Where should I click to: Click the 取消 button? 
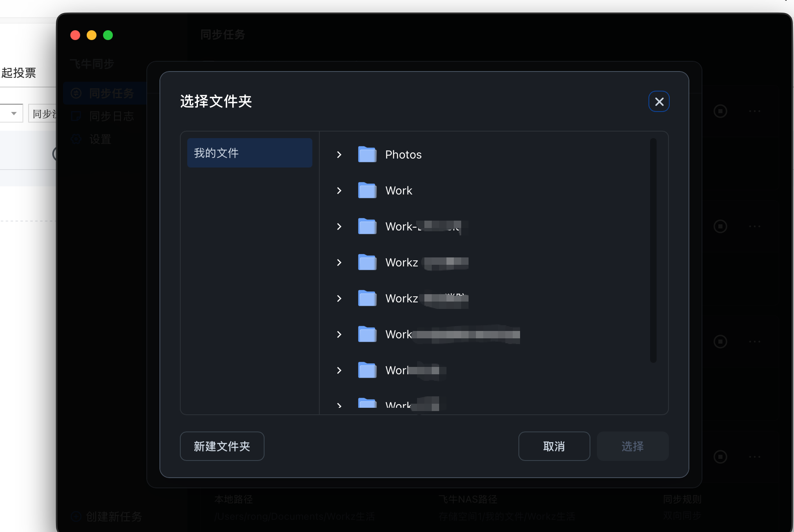[554, 446]
